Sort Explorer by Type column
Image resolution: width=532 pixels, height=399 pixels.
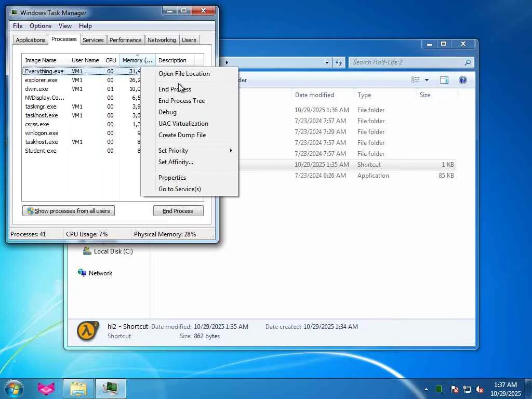(364, 95)
